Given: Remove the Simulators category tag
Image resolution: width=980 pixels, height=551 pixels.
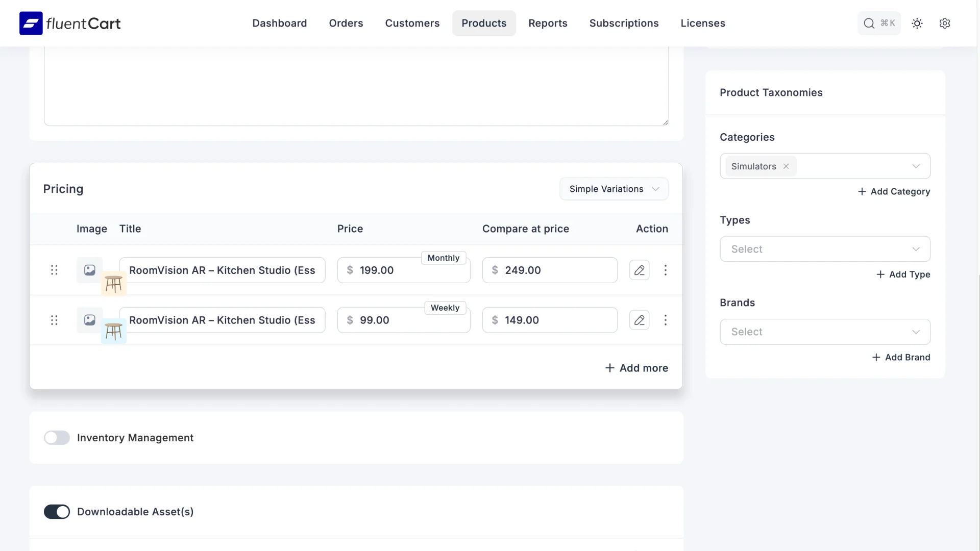Looking at the screenshot, I should (x=786, y=166).
